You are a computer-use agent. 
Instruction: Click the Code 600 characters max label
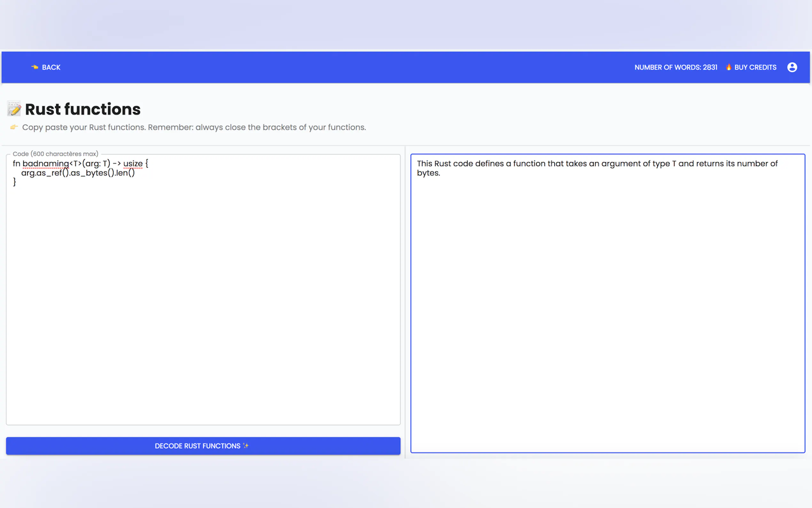tap(55, 154)
